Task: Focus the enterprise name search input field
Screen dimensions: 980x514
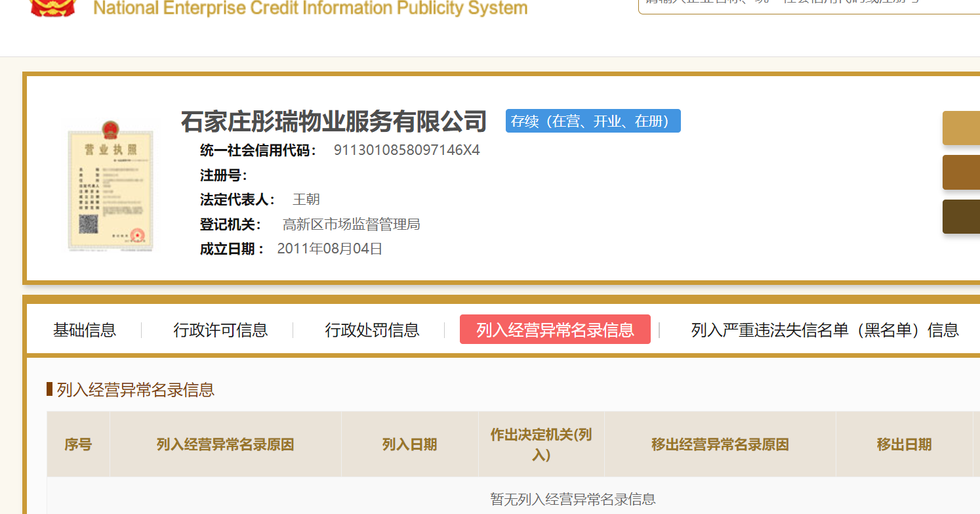Action: tap(809, 5)
